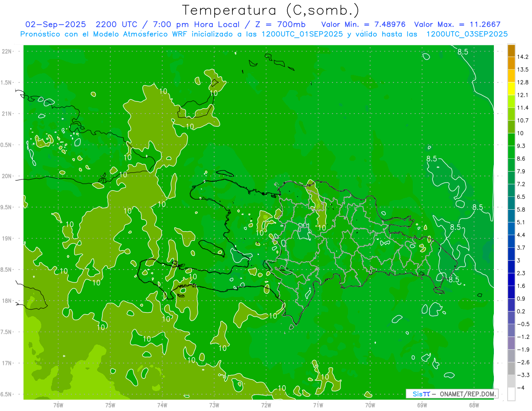Image resolution: width=532 pixels, height=411 pixels.
Task: Click the "7.9" color scale label
Action: tap(521, 172)
